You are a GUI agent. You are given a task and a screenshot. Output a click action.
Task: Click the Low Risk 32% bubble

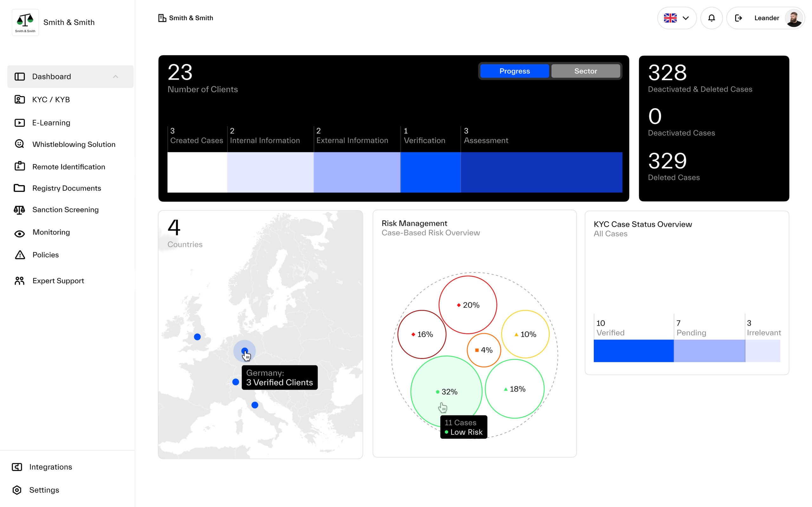point(446,392)
